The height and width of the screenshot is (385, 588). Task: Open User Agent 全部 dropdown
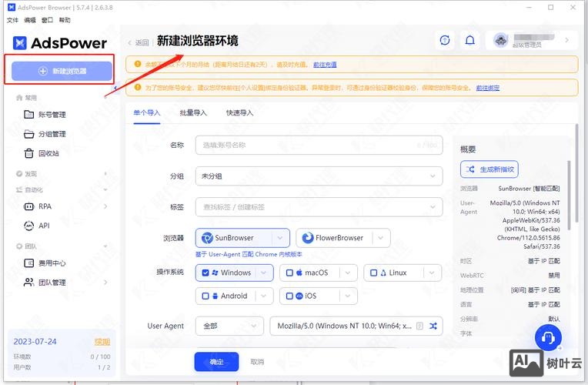[x=229, y=326]
